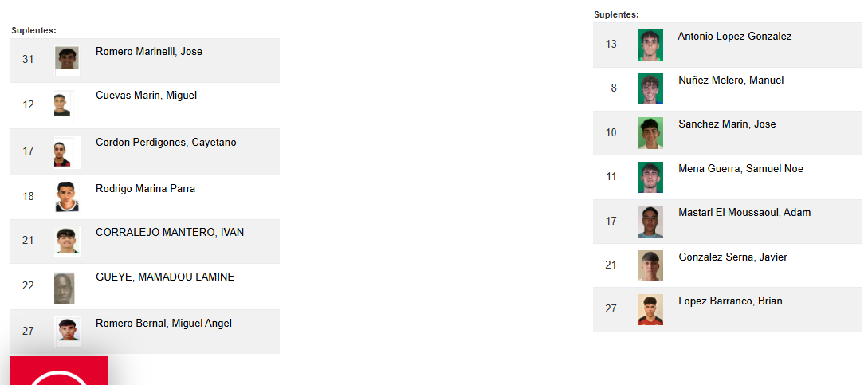Viewport: 868px width, 385px height.
Task: Select Gonzalez Serna, Javier name
Action: click(x=732, y=257)
